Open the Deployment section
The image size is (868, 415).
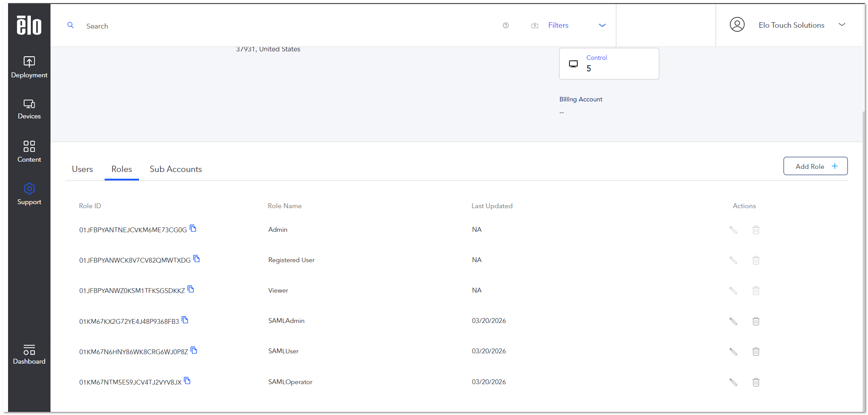29,67
